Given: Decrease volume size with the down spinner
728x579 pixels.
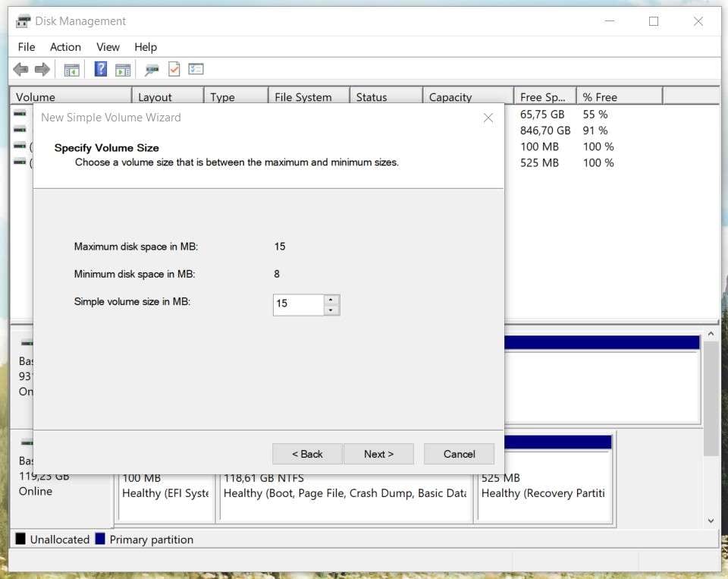Looking at the screenshot, I should click(331, 310).
